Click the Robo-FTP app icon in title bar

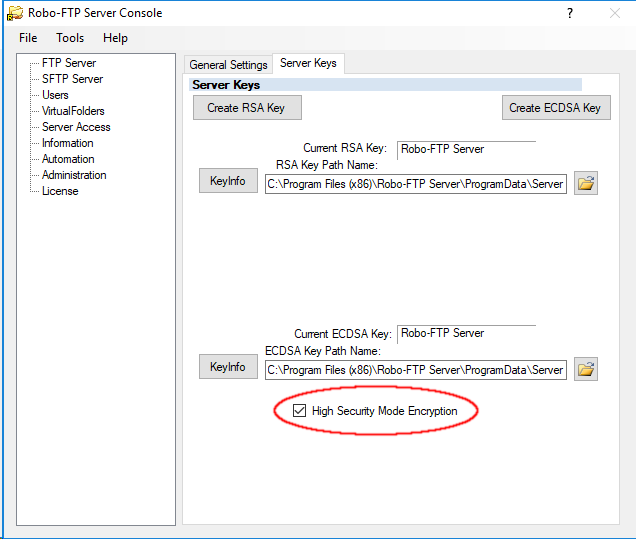point(15,13)
